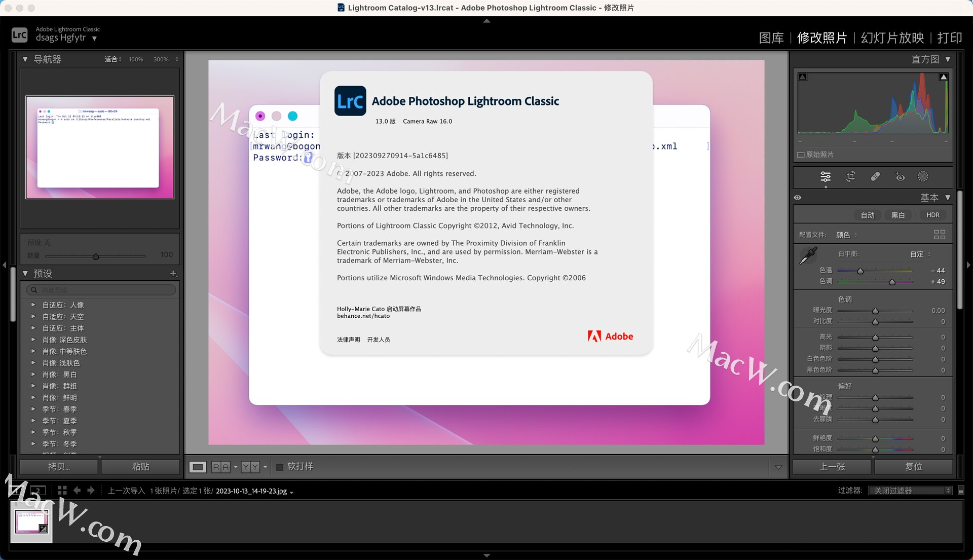This screenshot has height=560, width=973.
Task: Switch to the 幻灯片放映 module
Action: click(892, 38)
